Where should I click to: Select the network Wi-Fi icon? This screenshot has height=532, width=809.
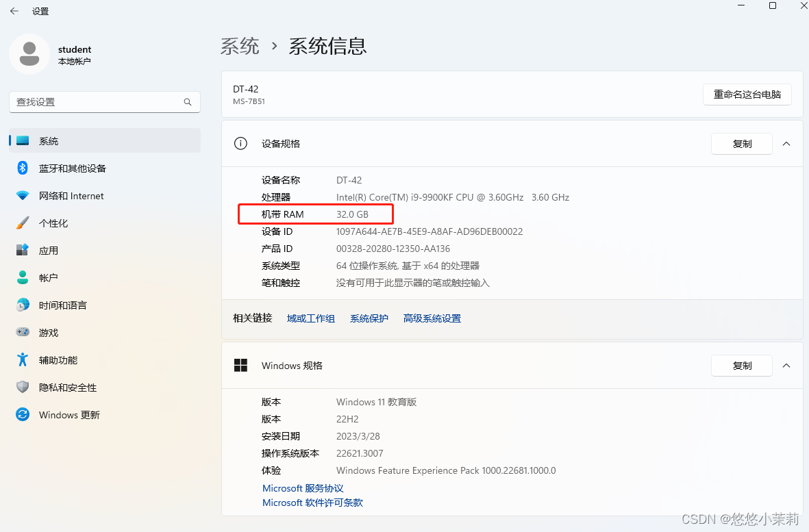tap(23, 196)
